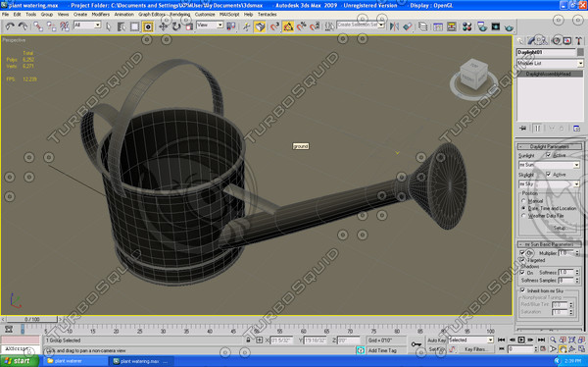
Task: Toggle the 3D Snaps icon
Action: 274,26
